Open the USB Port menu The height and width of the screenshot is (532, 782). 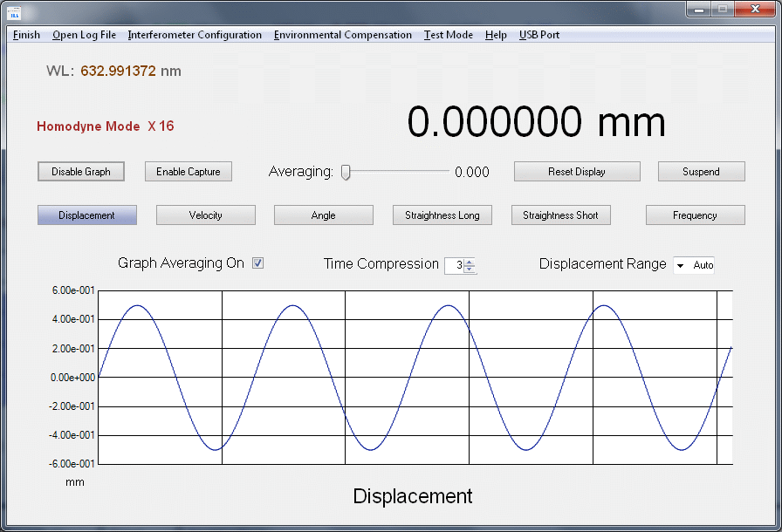click(539, 35)
